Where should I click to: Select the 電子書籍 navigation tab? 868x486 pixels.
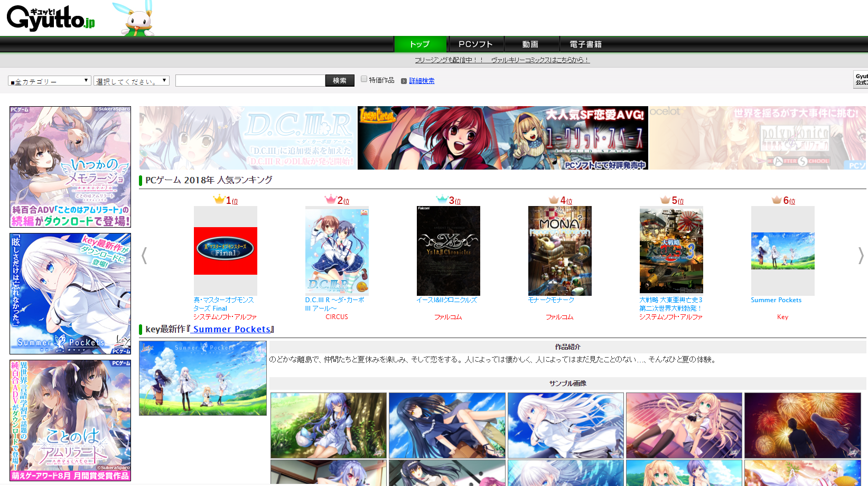(586, 44)
